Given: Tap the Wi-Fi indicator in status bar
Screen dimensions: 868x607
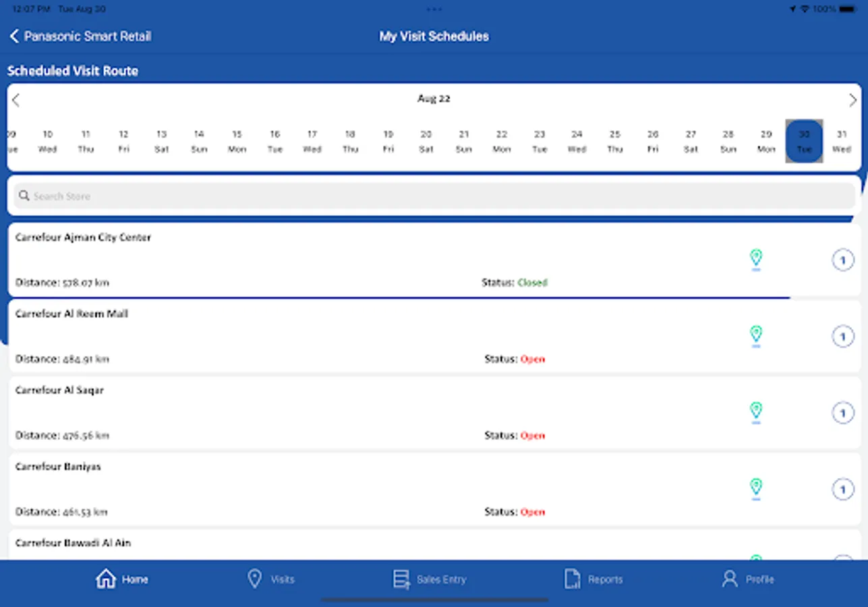Looking at the screenshot, I should (805, 9).
